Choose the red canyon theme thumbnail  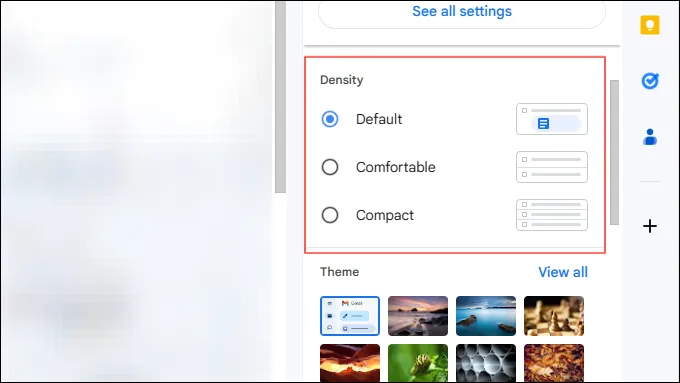pos(350,363)
